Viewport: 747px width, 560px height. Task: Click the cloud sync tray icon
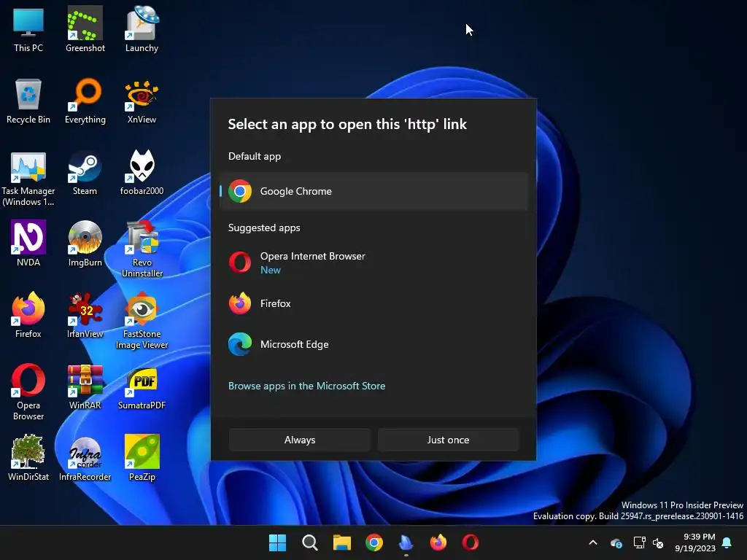point(616,542)
